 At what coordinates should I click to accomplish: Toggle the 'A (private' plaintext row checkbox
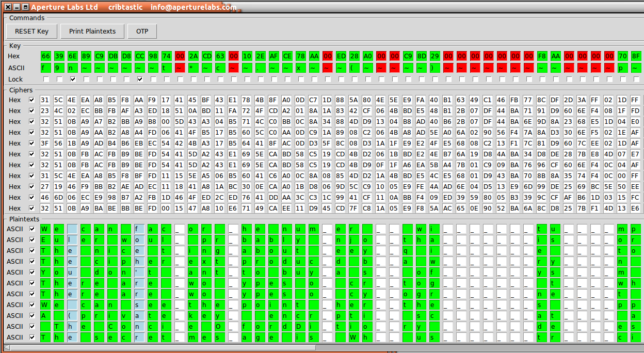click(x=32, y=315)
